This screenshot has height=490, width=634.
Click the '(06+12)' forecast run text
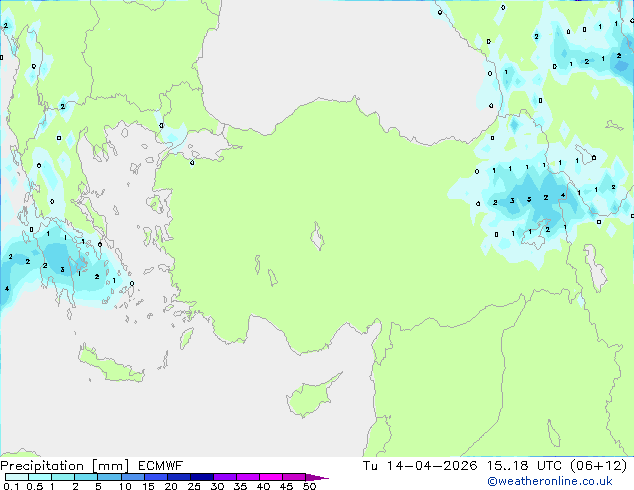click(x=598, y=466)
